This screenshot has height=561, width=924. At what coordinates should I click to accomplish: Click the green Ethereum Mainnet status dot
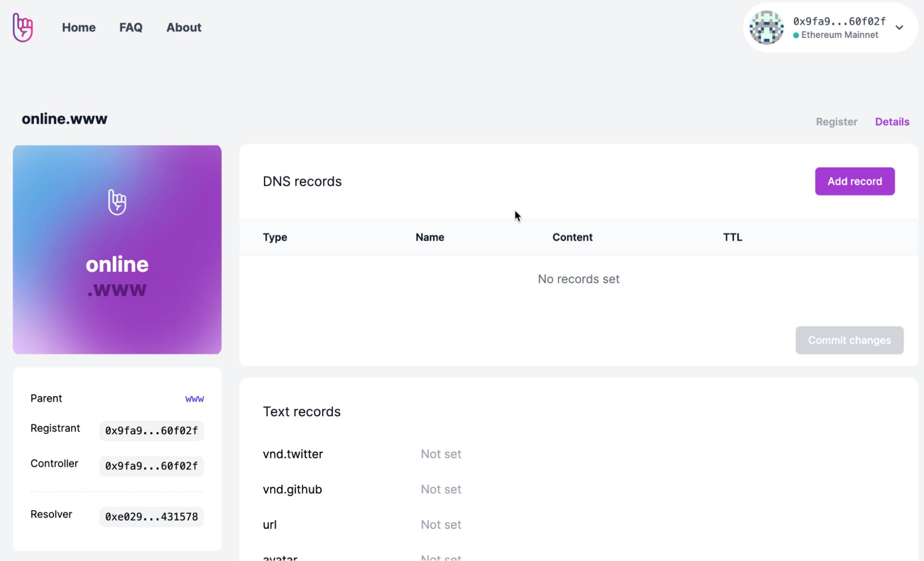796,35
